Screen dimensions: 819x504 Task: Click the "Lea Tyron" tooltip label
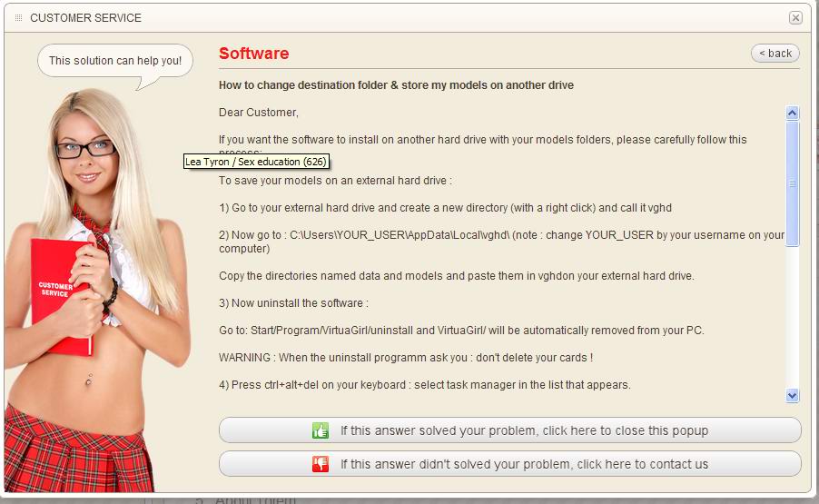[255, 162]
